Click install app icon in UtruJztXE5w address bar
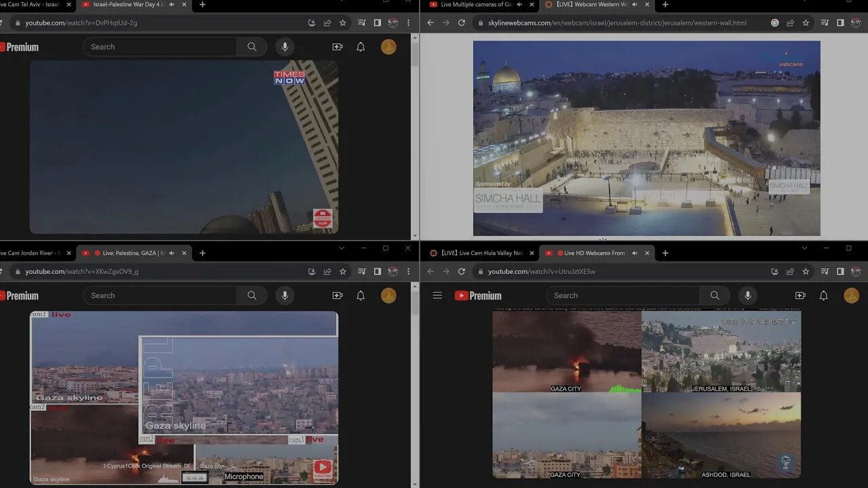This screenshot has width=868, height=488. (775, 271)
